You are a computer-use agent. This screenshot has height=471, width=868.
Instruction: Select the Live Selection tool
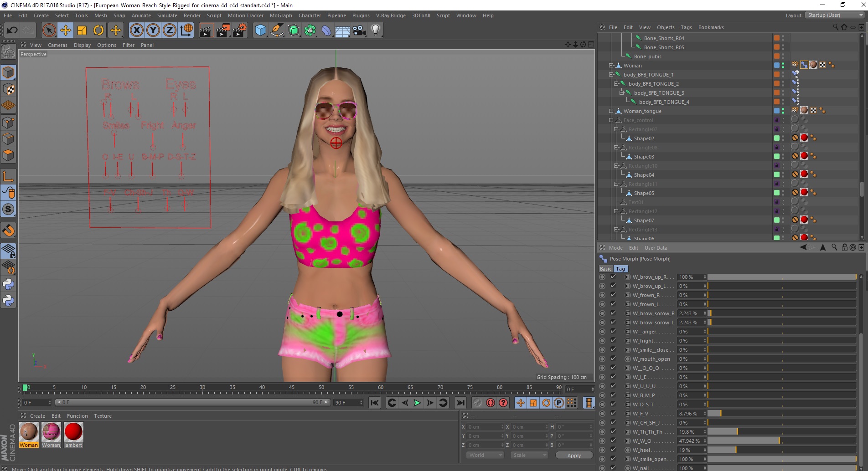tap(49, 31)
